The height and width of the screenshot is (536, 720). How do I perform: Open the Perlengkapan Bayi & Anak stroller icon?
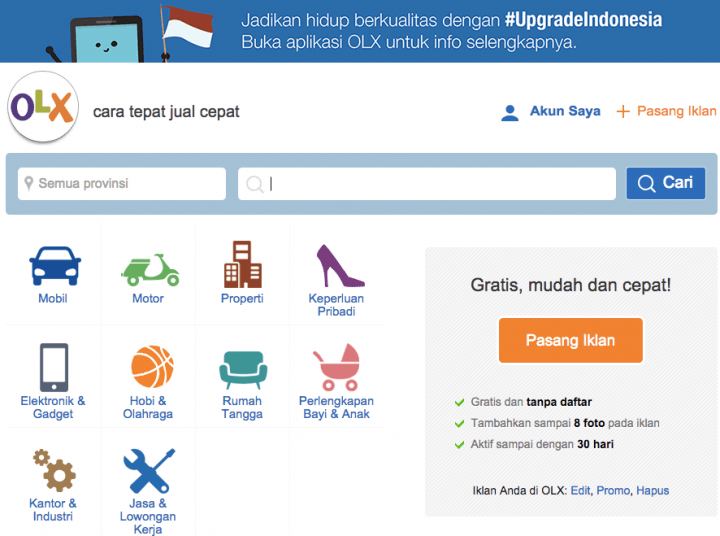pos(337,367)
